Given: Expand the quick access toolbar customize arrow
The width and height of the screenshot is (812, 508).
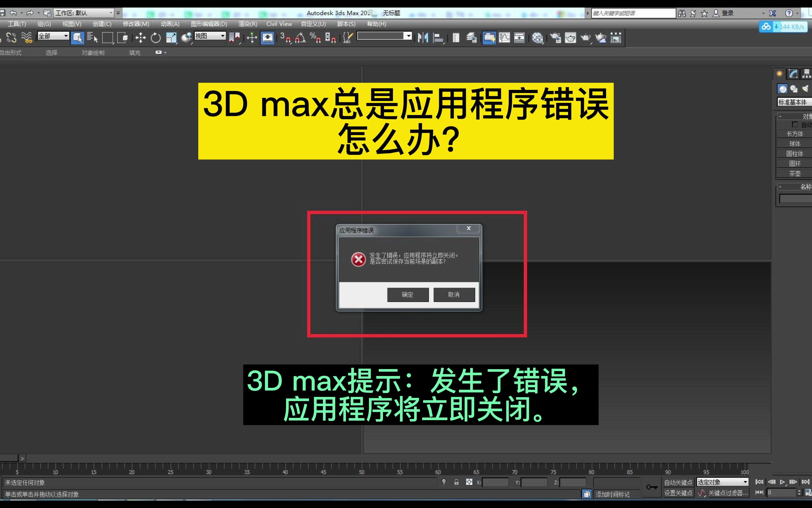Looking at the screenshot, I should (x=118, y=13).
